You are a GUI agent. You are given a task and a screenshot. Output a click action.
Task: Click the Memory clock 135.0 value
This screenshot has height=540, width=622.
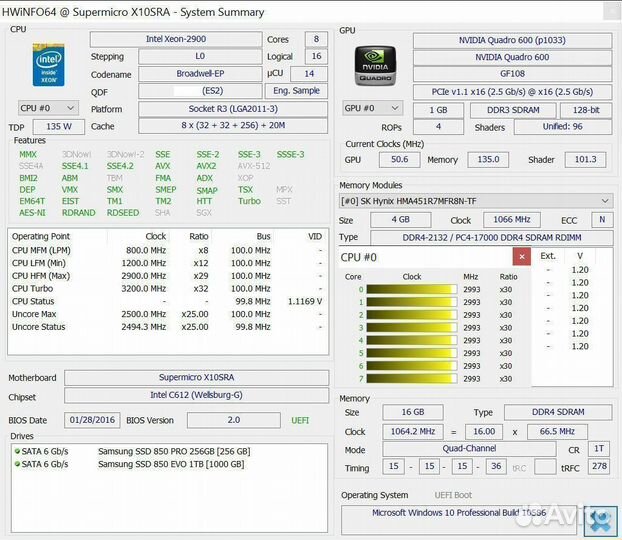pyautogui.click(x=488, y=160)
